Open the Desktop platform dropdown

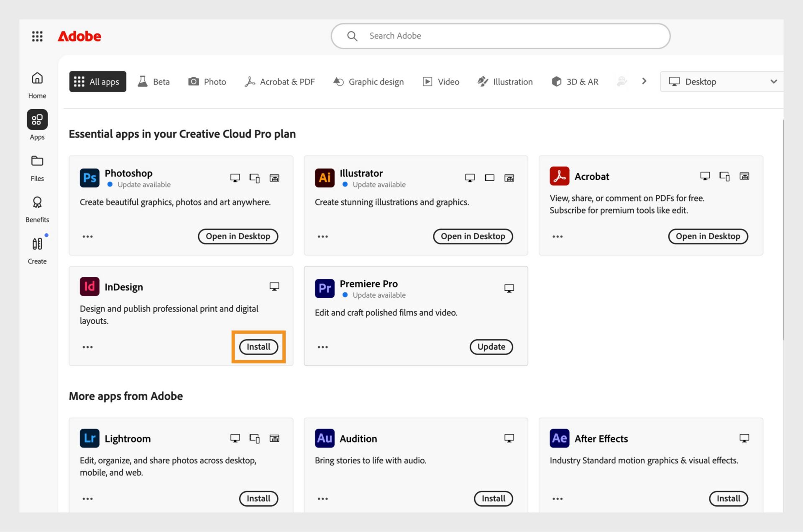722,82
